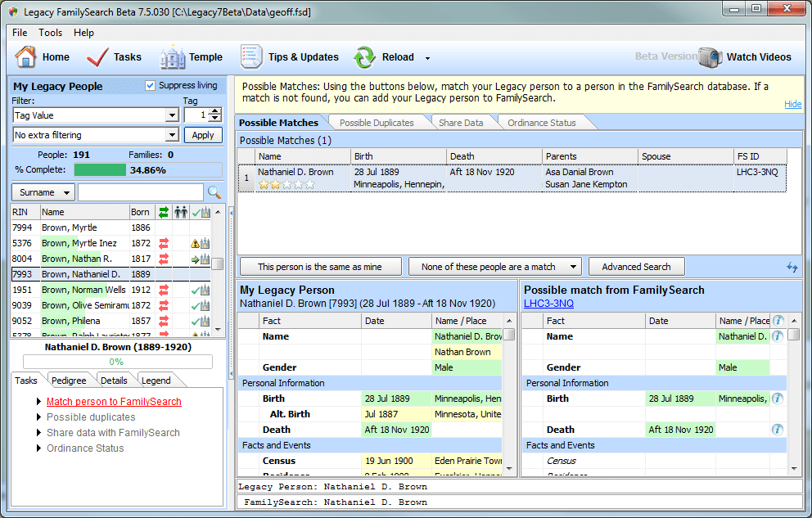The width and height of the screenshot is (812, 518).
Task: Click the FamilySearch facts scrollbar thumb
Action: (x=794, y=335)
